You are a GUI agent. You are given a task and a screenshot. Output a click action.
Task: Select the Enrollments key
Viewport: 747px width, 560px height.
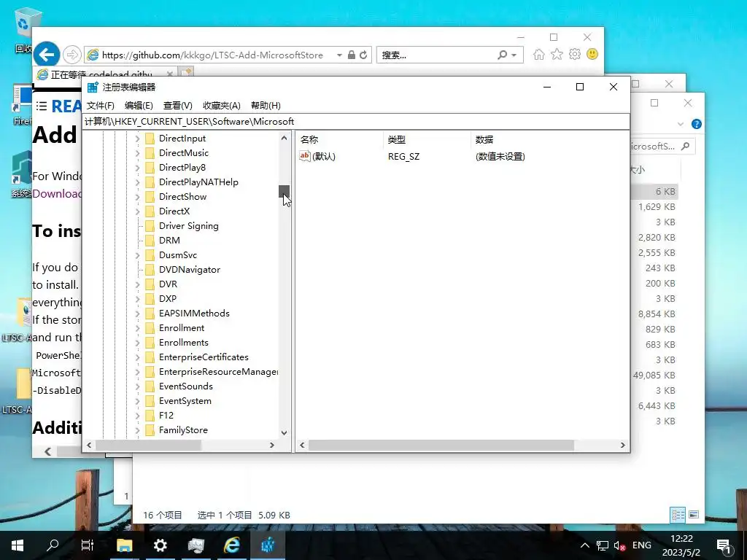point(183,343)
